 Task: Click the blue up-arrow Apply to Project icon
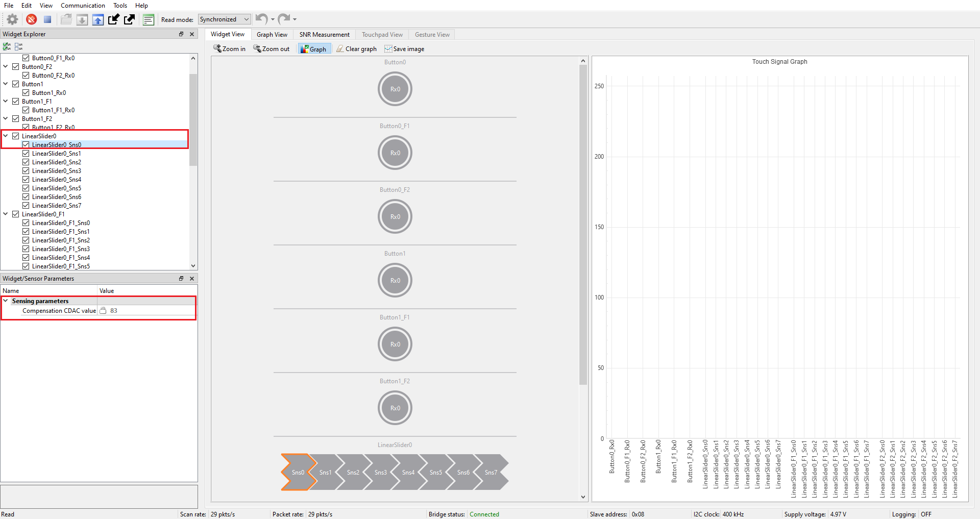98,19
